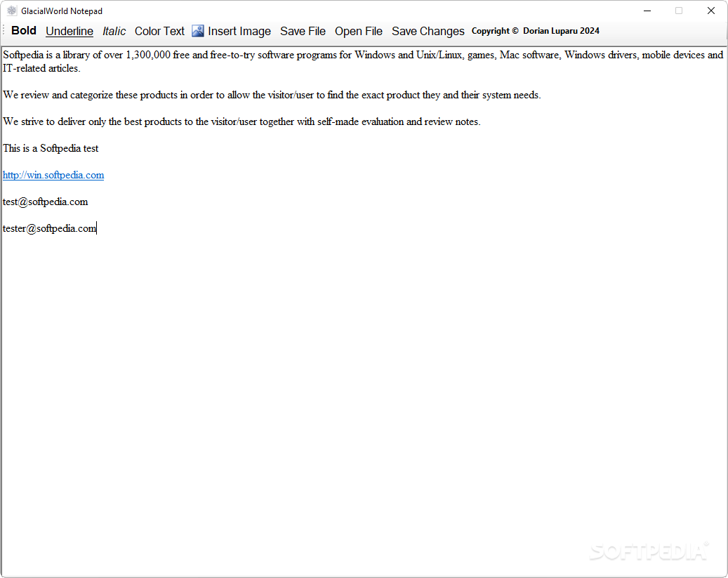
Task: Open the Color Text option
Action: (159, 31)
